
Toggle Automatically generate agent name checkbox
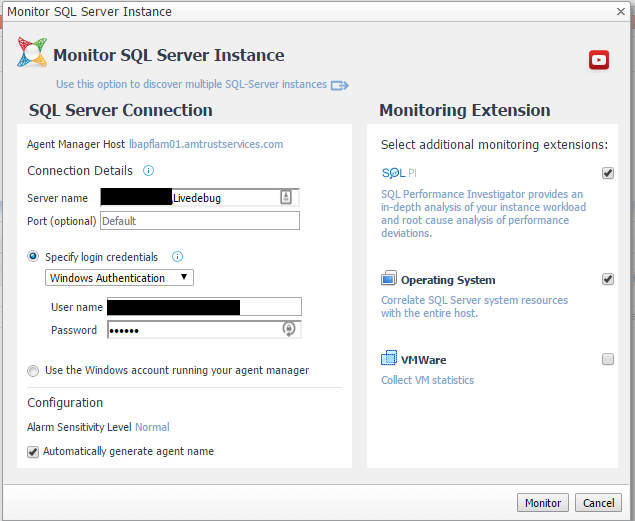tap(33, 452)
